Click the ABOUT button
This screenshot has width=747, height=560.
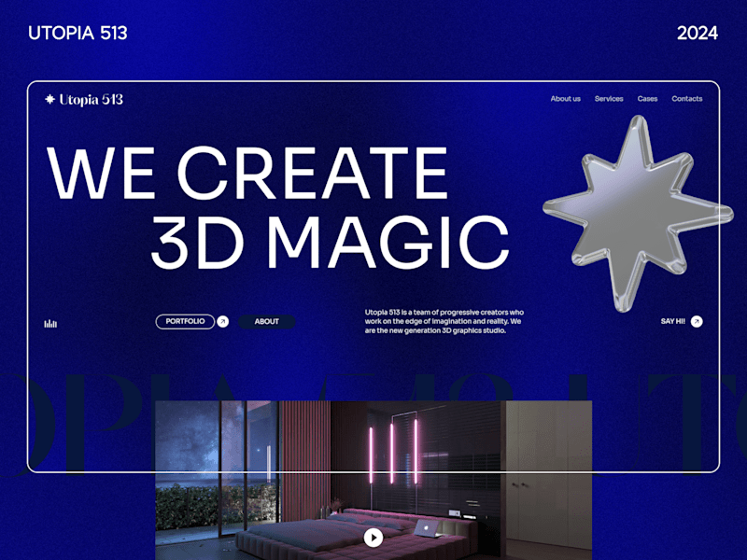tap(266, 321)
